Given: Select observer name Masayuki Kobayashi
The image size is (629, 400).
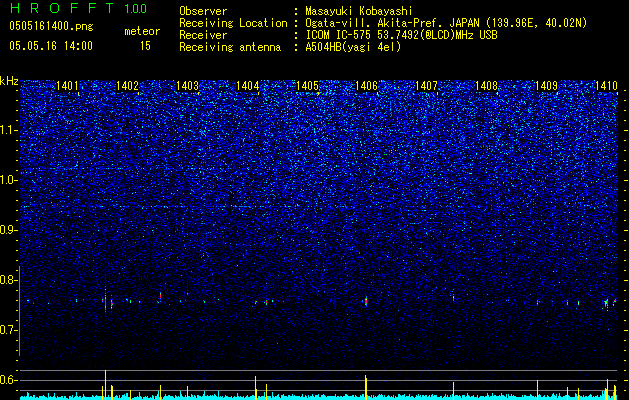Looking at the screenshot, I should tap(359, 11).
